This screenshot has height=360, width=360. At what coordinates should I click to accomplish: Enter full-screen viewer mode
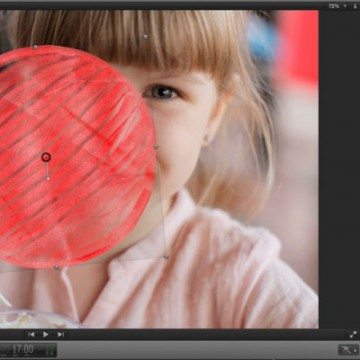353,335
